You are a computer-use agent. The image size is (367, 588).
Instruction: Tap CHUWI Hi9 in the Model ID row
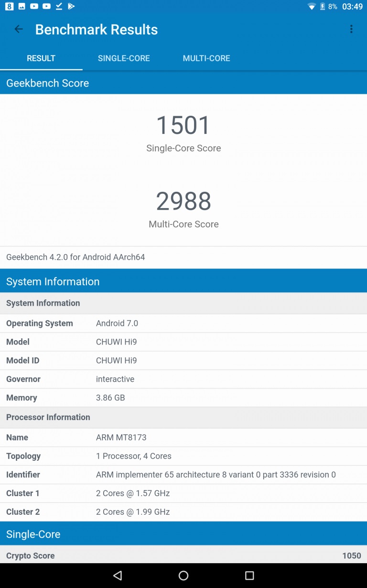tap(117, 361)
